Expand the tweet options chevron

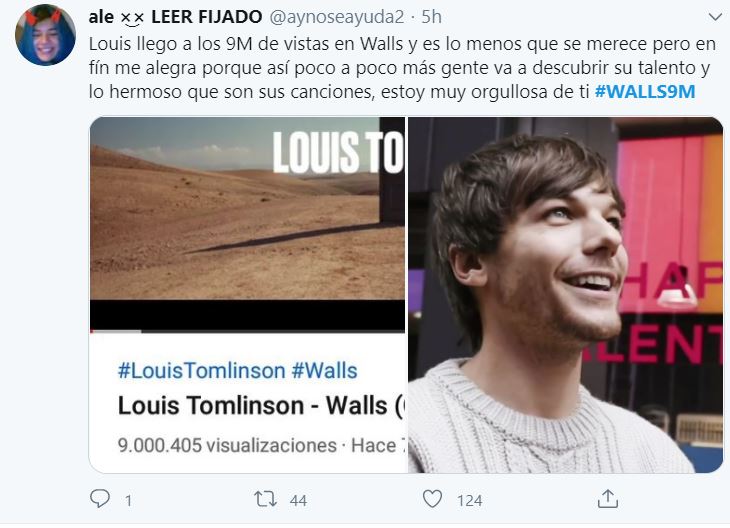tap(715, 17)
